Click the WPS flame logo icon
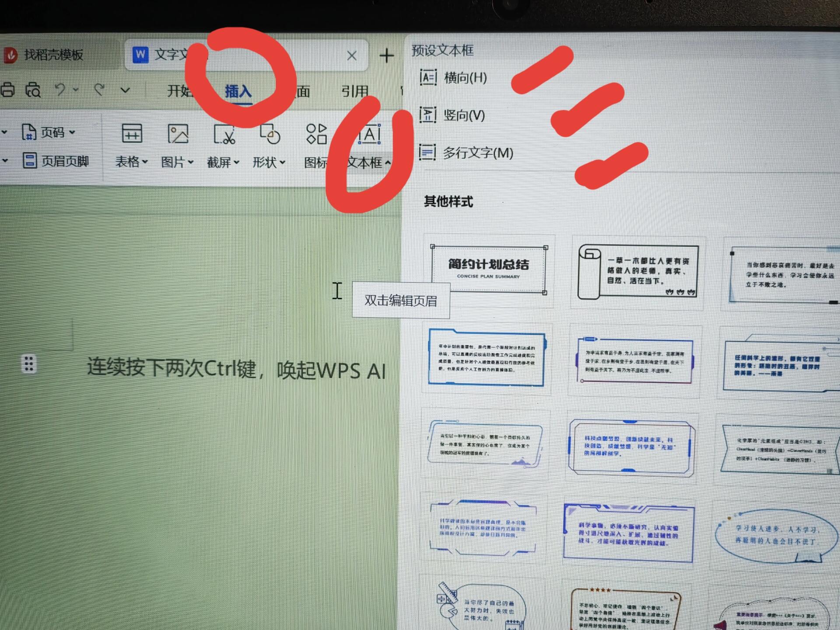 (x=10, y=55)
